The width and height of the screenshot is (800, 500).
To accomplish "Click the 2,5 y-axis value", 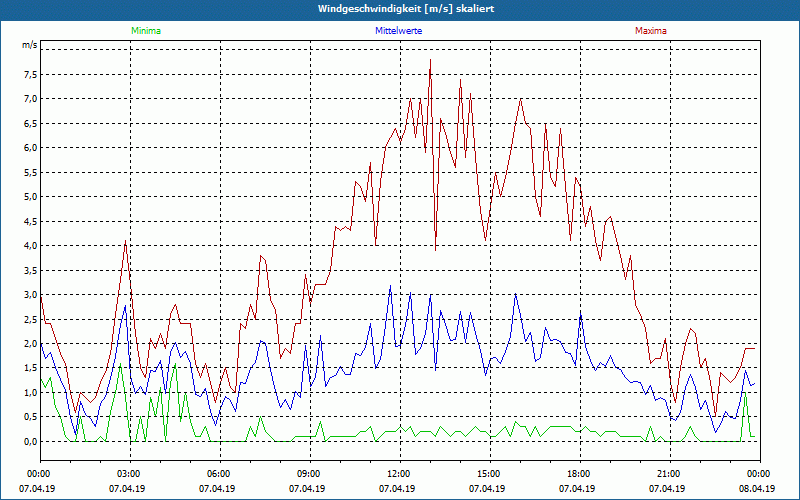I will click(x=31, y=319).
